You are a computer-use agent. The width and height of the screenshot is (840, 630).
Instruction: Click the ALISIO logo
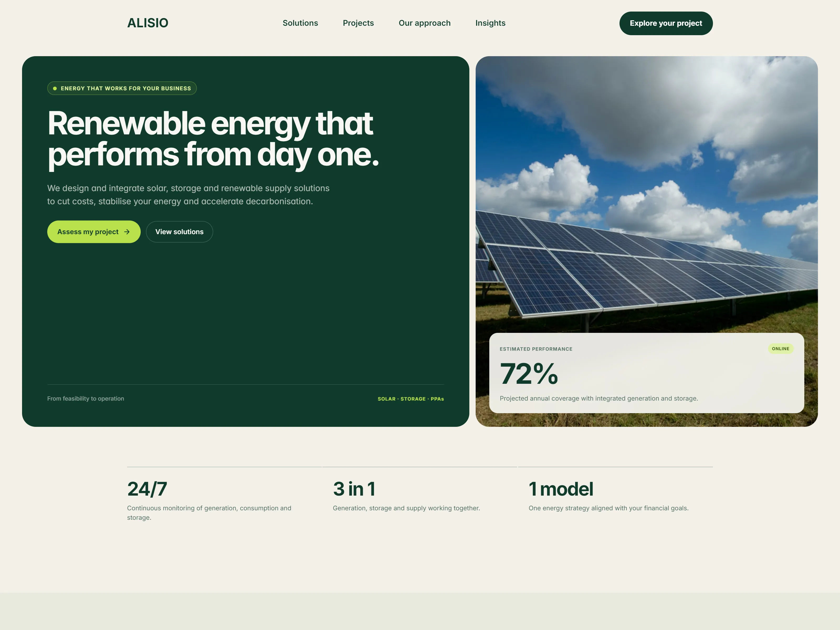pyautogui.click(x=147, y=23)
